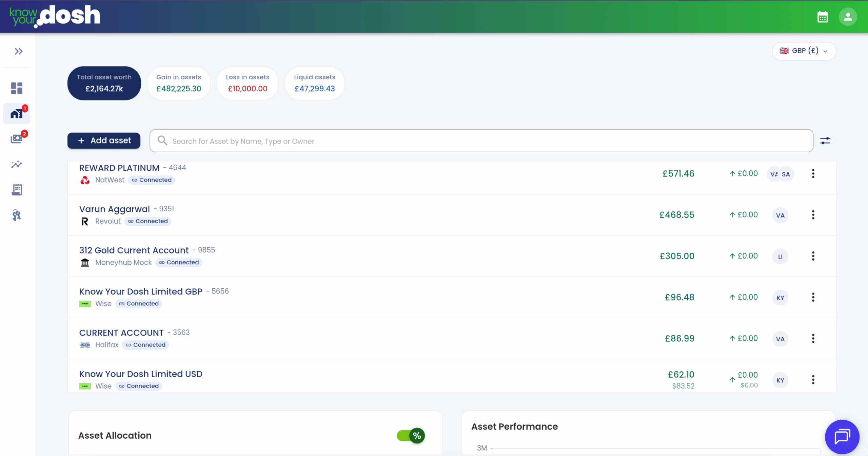Open the assets house icon with badge
This screenshot has height=456, width=868.
coord(17,114)
